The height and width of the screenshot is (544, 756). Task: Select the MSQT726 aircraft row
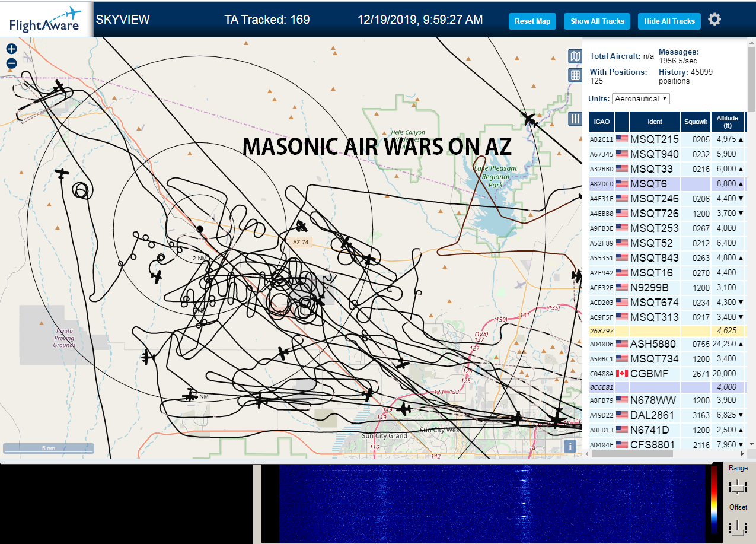coord(668,214)
